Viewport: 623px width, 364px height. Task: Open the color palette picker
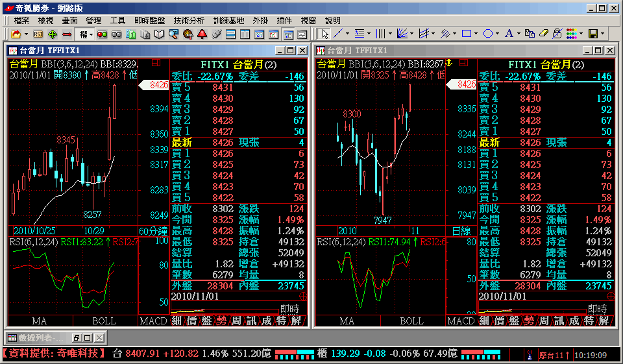coord(572,34)
